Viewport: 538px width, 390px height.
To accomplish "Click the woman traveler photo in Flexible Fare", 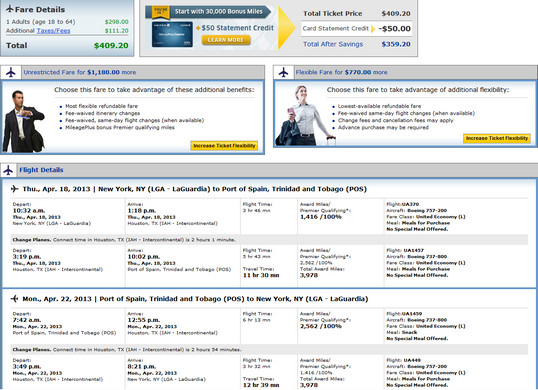I will pos(305,116).
